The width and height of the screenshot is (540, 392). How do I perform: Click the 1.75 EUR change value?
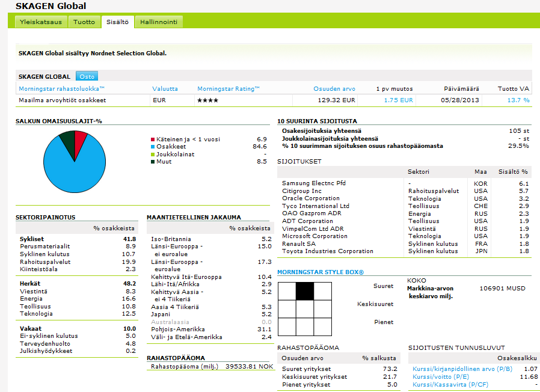point(398,100)
